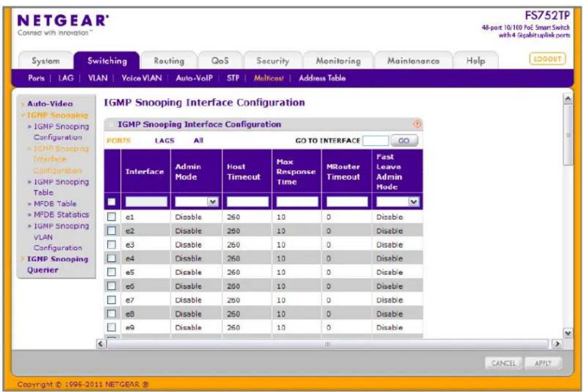The height and width of the screenshot is (392, 583).
Task: Click the Admin Mode value for e5
Action: [188, 272]
